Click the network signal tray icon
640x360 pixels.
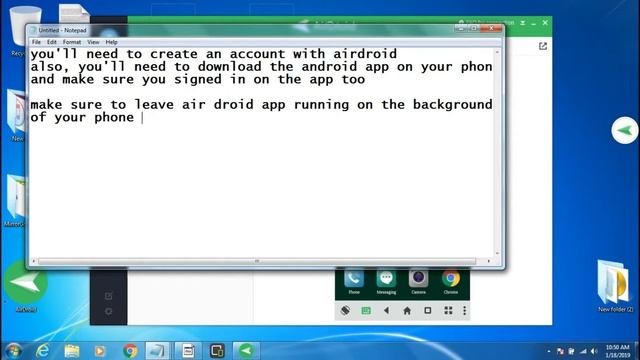[x=583, y=351]
